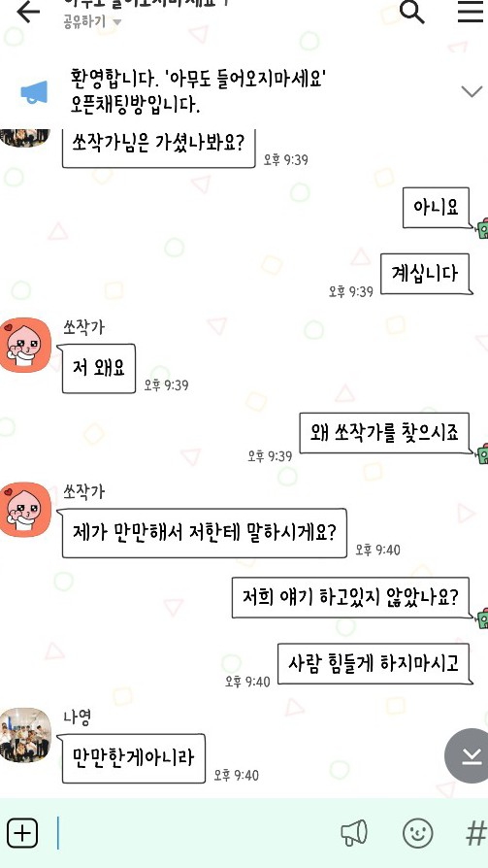Tap the megaphone icon in input bar
The width and height of the screenshot is (488, 868).
click(354, 833)
